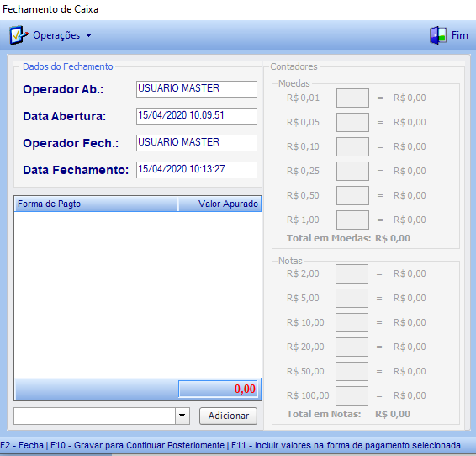
Task: Click the R$ 50,00 note count field
Action: tap(352, 371)
